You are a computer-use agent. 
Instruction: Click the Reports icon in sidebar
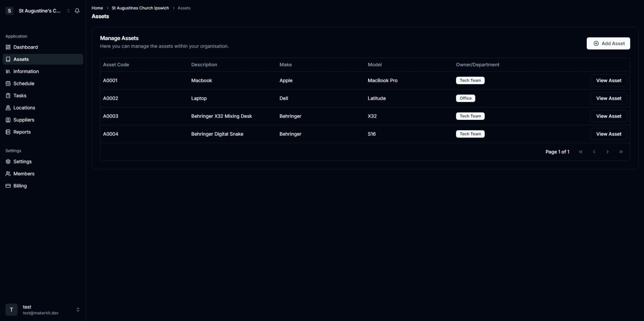coord(8,132)
